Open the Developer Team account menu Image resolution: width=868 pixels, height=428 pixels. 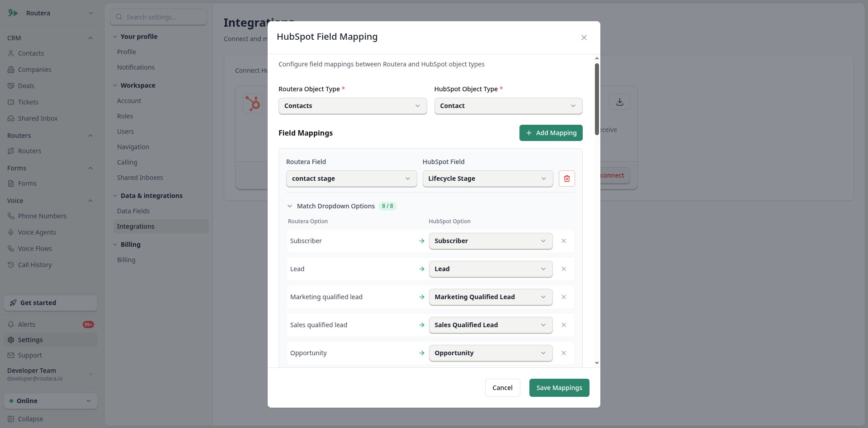coord(51,374)
